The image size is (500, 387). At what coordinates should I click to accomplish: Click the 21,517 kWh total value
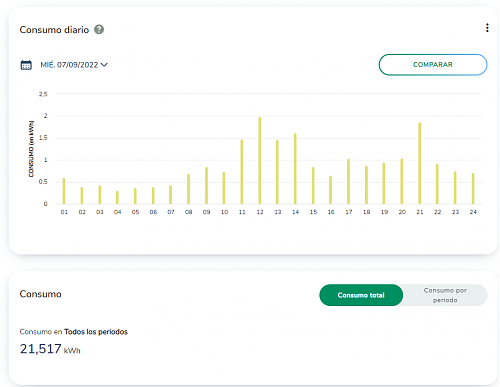50,349
